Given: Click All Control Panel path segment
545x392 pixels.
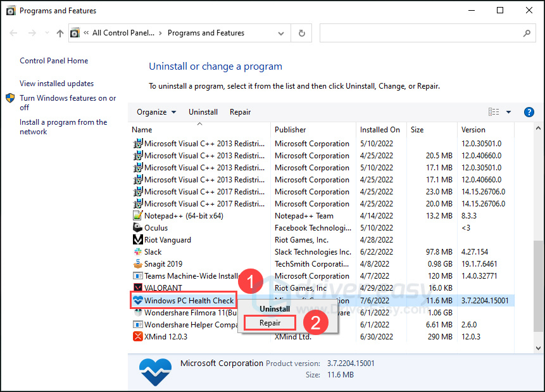Looking at the screenshot, I should 123,33.
